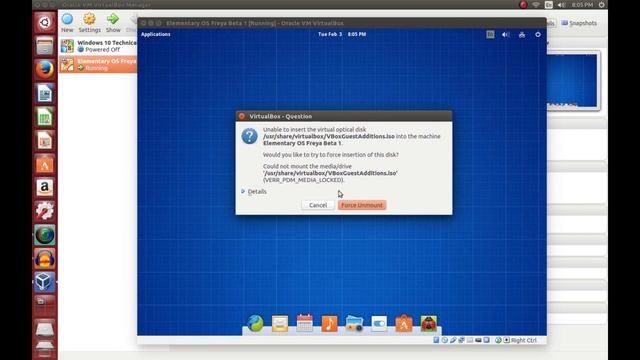Launch Midori browser from the elementary dock
Image resolution: width=640 pixels, height=360 pixels.
[x=255, y=323]
